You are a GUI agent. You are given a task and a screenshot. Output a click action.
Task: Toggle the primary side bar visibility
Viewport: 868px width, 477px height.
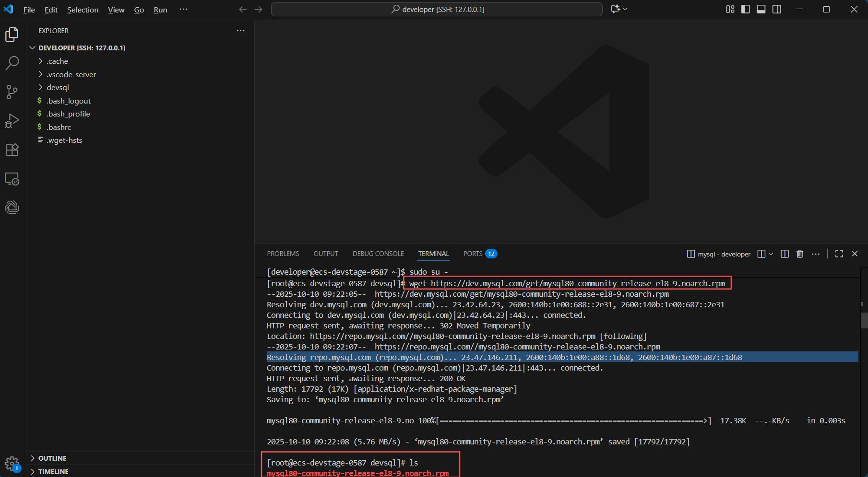click(745, 10)
